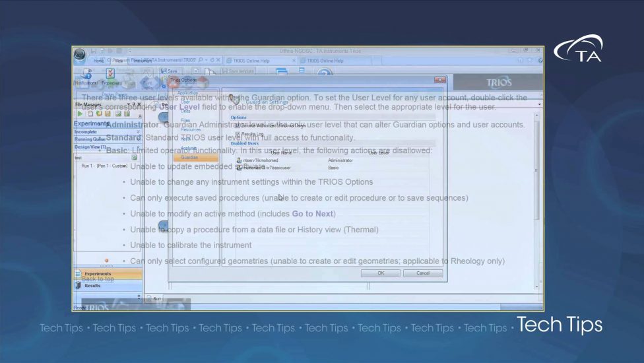This screenshot has height=363, width=644.
Task: Click the green icon beside test
Action: pos(135,158)
